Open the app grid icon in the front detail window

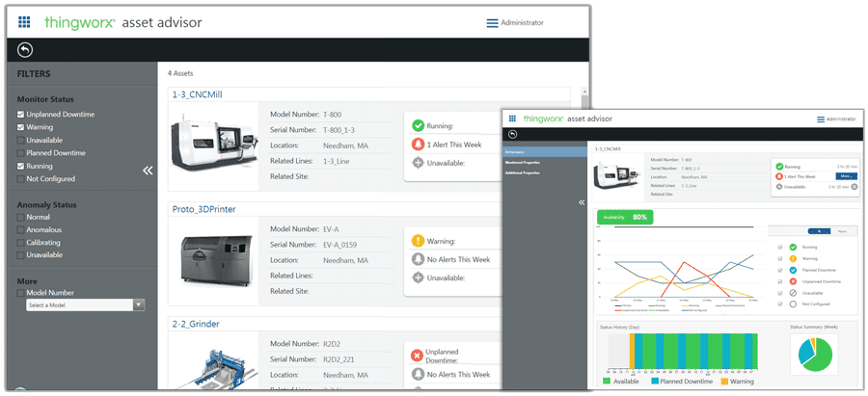click(x=512, y=119)
